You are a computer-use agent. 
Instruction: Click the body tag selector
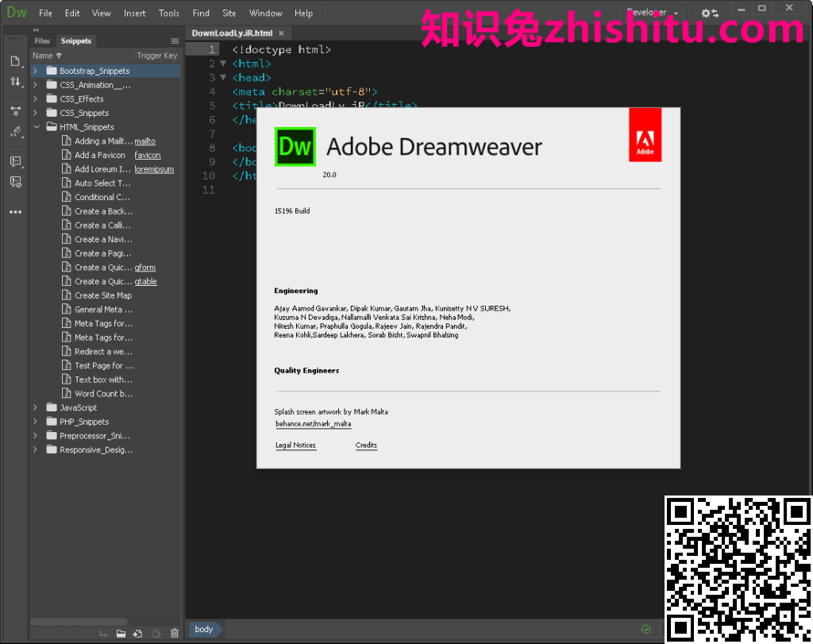tap(204, 629)
